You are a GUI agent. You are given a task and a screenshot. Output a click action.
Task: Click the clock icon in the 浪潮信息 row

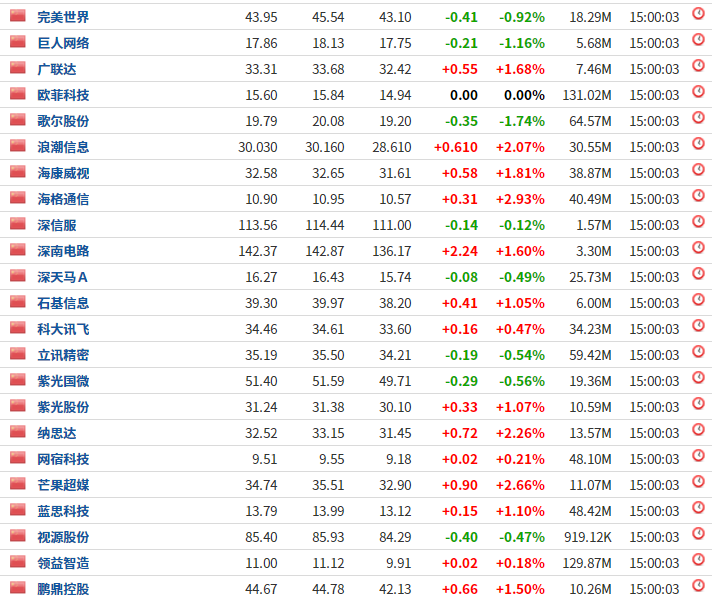point(698,143)
